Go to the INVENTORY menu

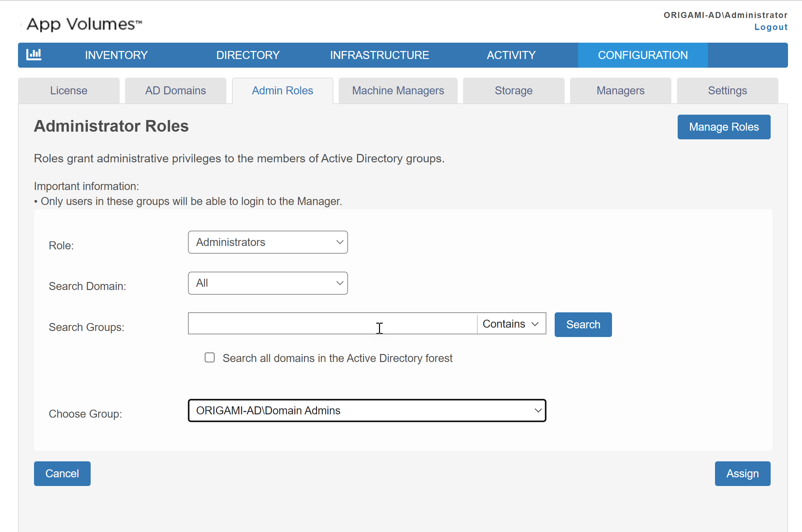[x=116, y=55]
